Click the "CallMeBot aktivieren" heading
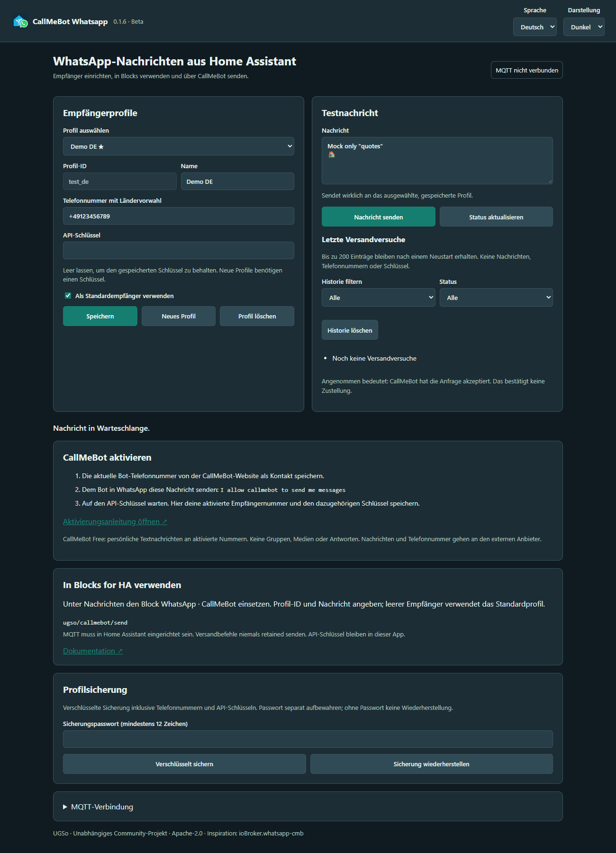616x853 pixels. click(x=107, y=457)
